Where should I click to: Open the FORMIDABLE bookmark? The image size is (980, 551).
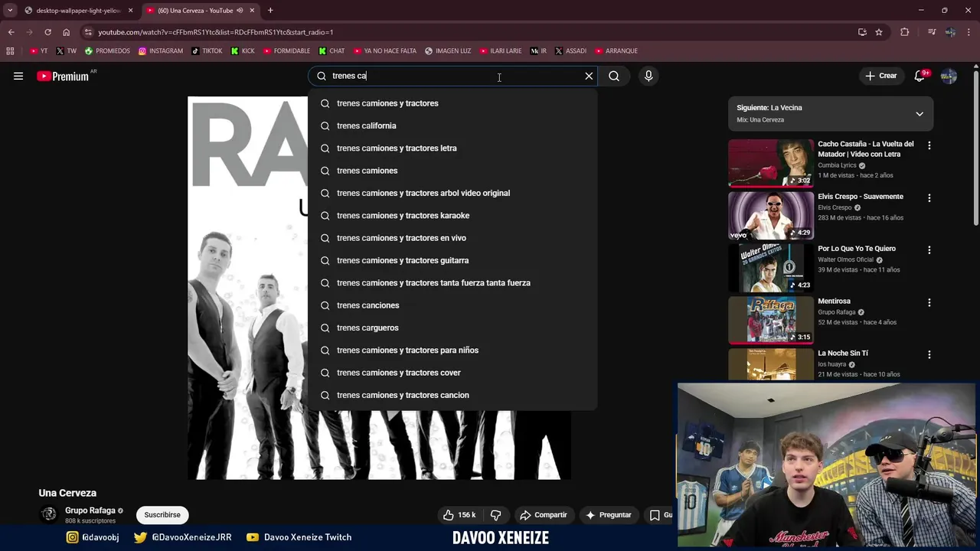click(x=286, y=51)
